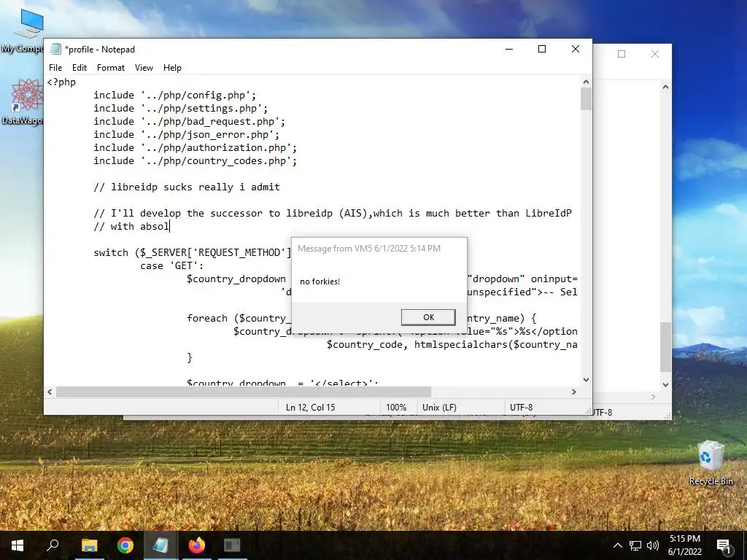This screenshot has height=560, width=747.
Task: Open network status tray icon
Action: tap(635, 545)
